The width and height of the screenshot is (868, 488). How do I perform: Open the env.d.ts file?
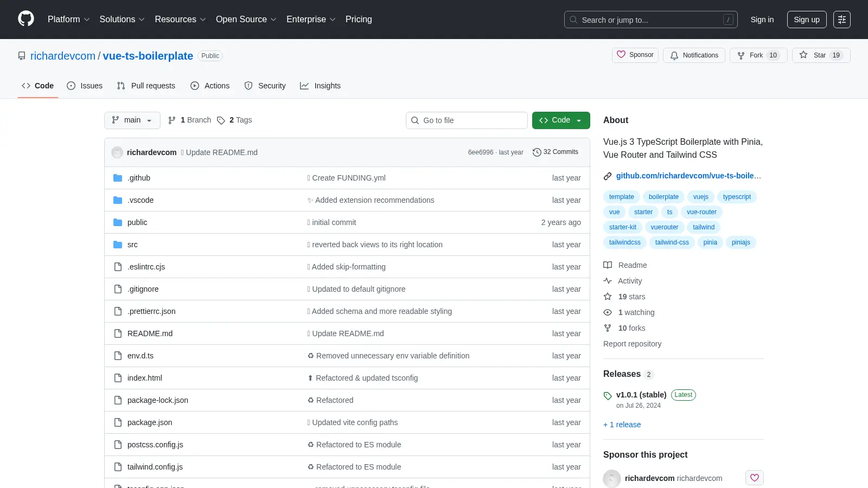pos(141,356)
